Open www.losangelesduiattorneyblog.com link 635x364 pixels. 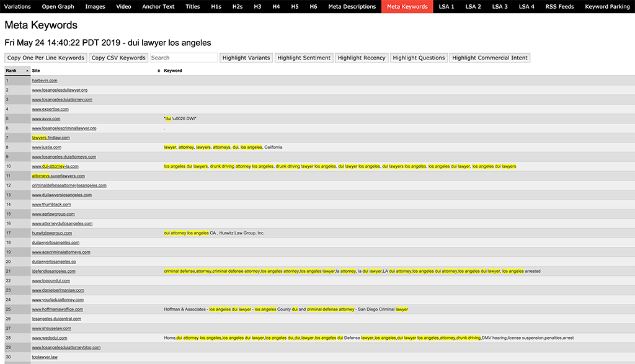pos(66,347)
